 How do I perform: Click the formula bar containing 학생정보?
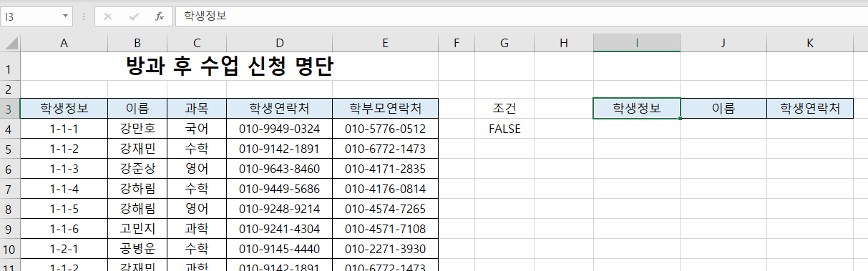[521, 16]
